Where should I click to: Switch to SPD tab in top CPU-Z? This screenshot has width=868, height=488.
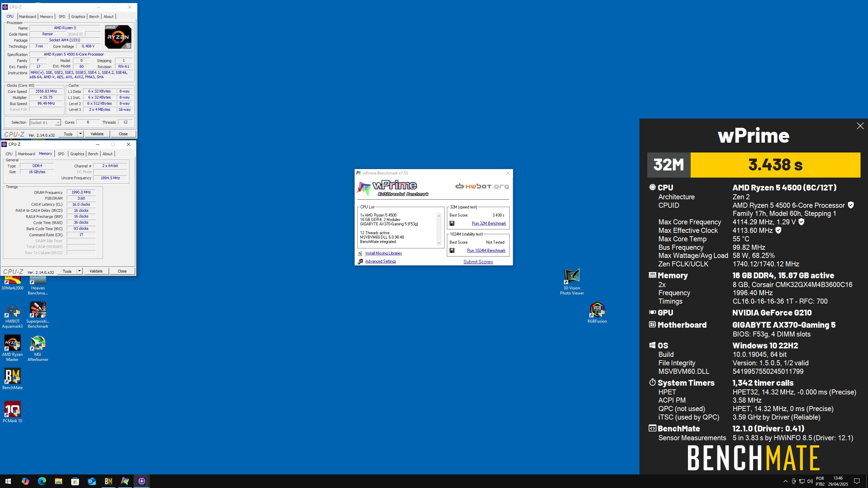62,17
